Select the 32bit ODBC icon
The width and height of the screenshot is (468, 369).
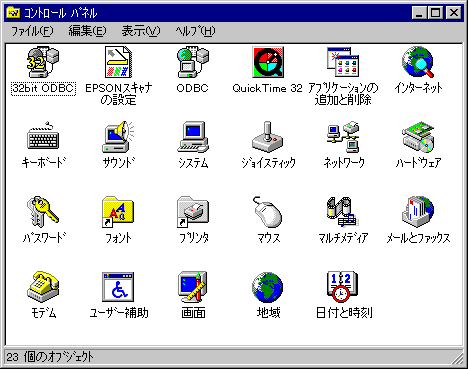pyautogui.click(x=43, y=62)
